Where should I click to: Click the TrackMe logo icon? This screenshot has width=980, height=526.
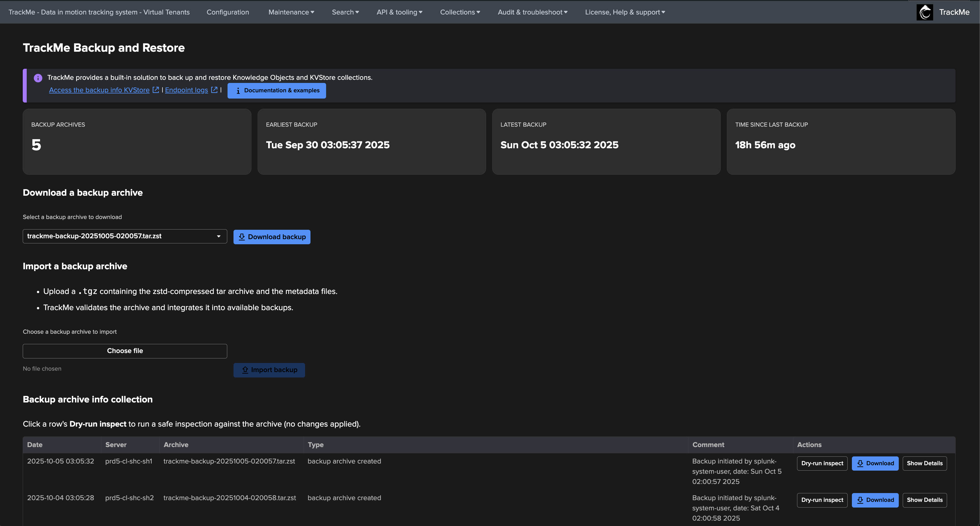click(924, 12)
